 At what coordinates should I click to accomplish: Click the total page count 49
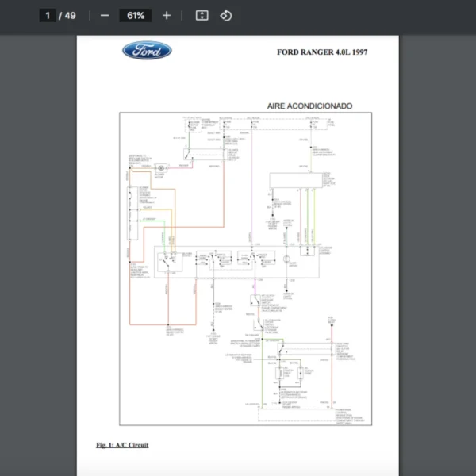[70, 16]
